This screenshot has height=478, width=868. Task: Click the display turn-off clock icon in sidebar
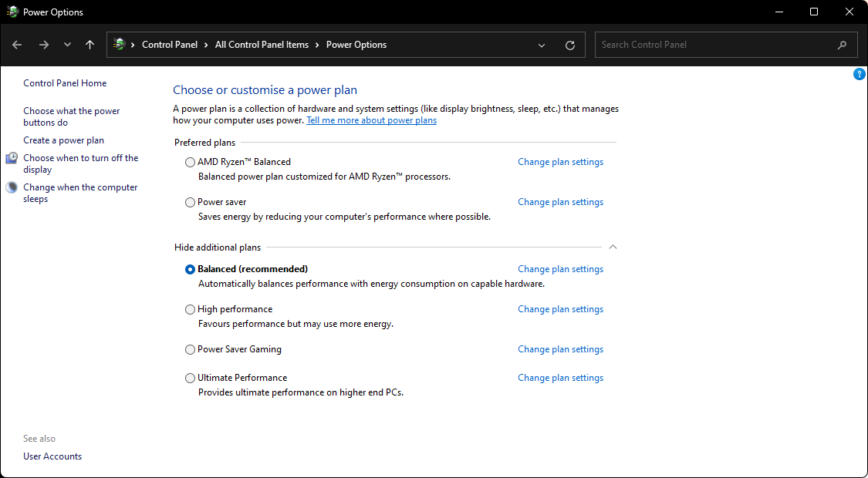12,158
